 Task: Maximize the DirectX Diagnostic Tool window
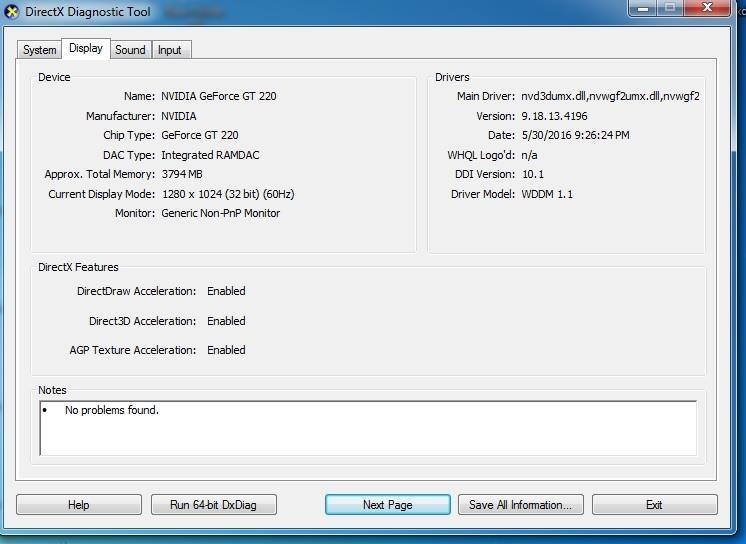pyautogui.click(x=670, y=8)
